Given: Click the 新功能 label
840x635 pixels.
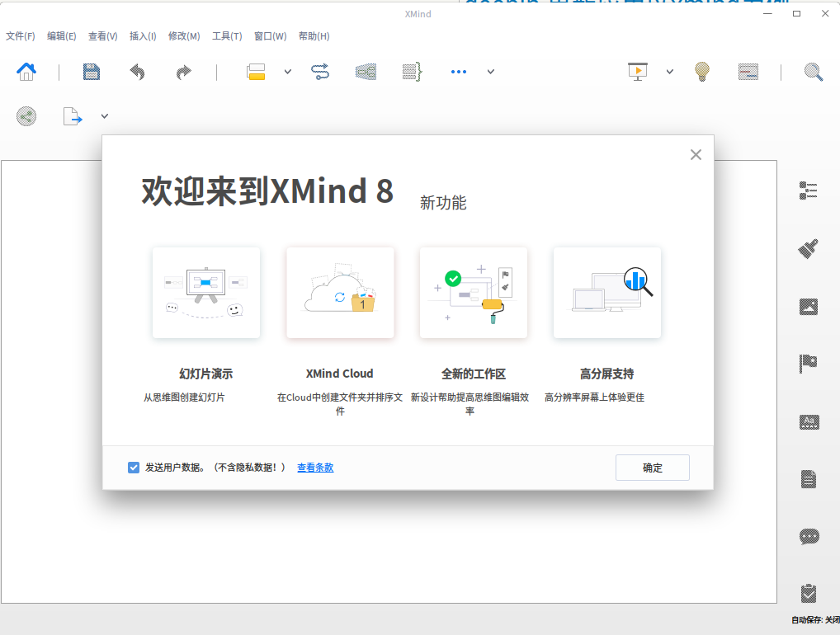Looking at the screenshot, I should (443, 203).
